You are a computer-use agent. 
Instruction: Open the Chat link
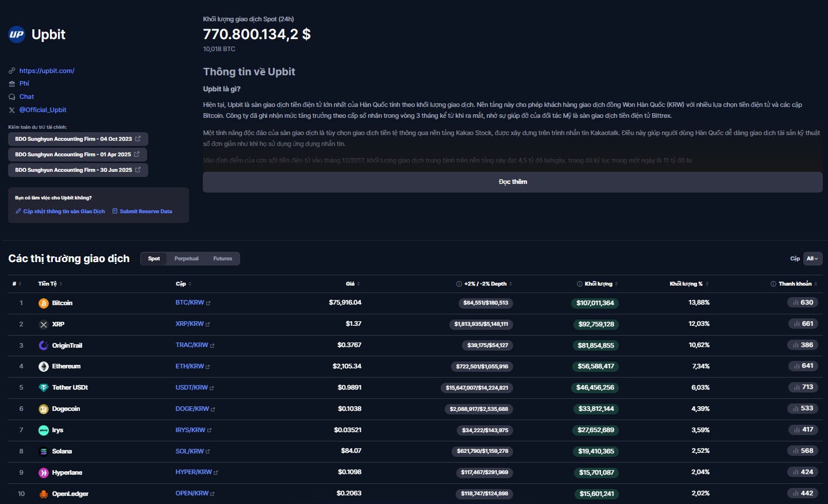click(26, 97)
